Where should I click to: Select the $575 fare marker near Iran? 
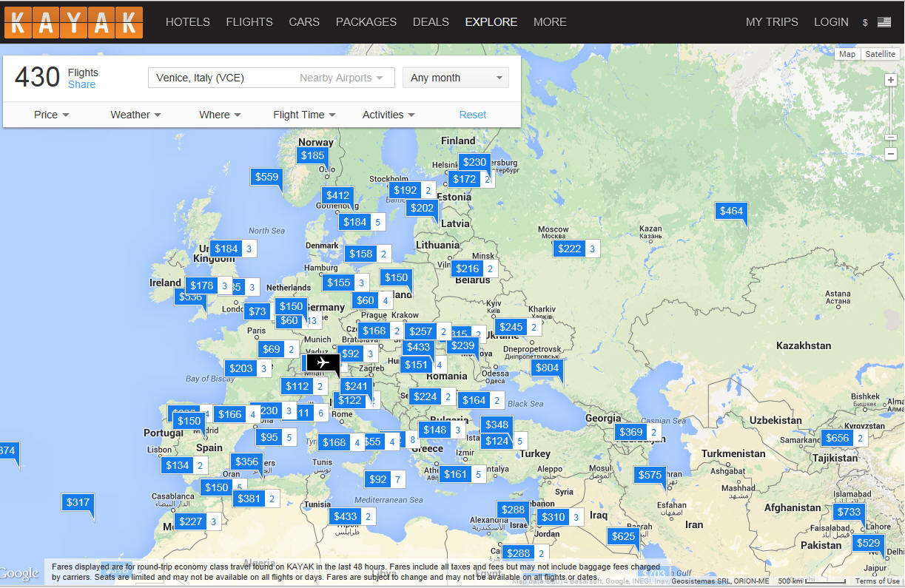650,475
